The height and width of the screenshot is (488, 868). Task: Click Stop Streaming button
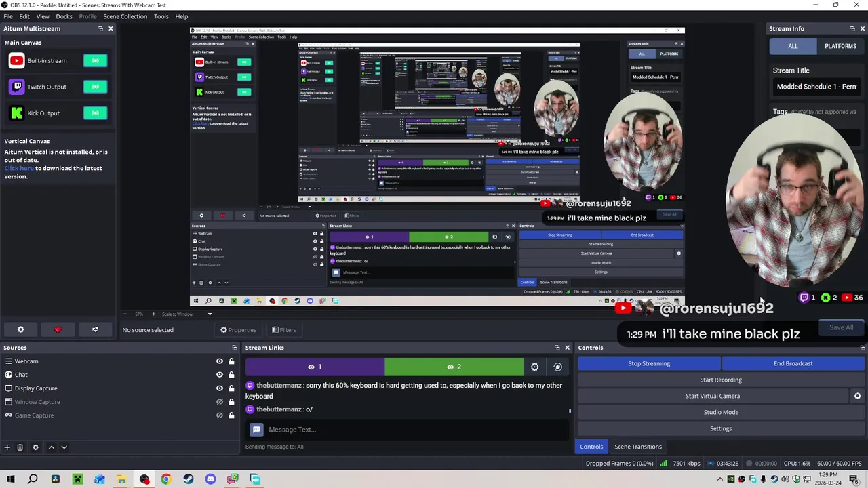click(x=649, y=363)
